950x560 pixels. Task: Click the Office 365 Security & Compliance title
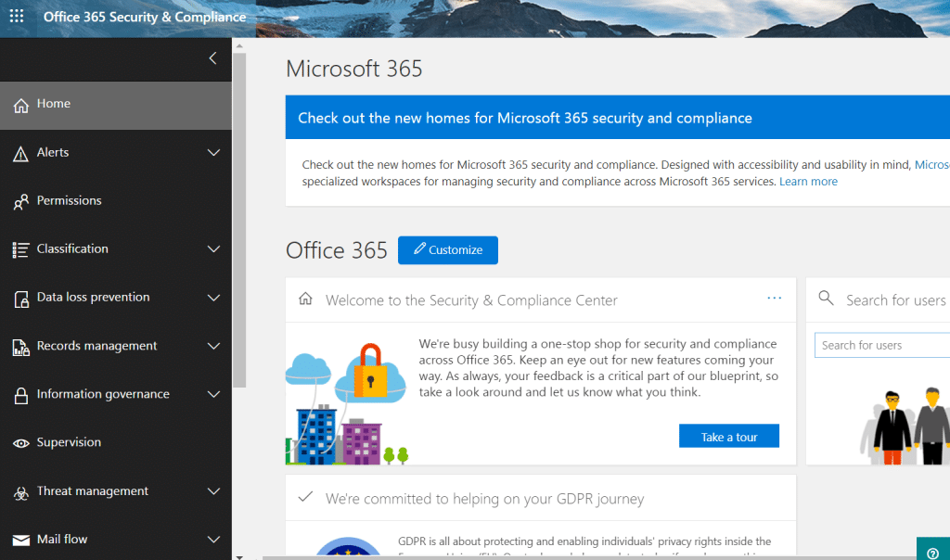(145, 17)
